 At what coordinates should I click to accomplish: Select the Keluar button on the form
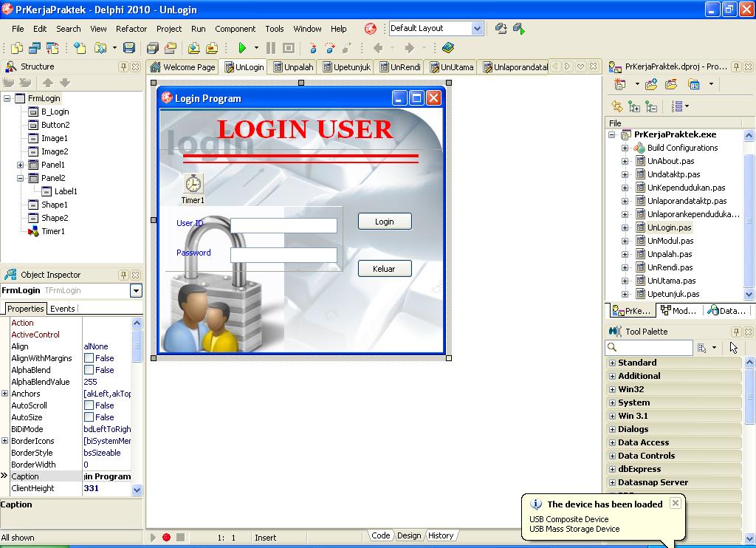click(385, 268)
